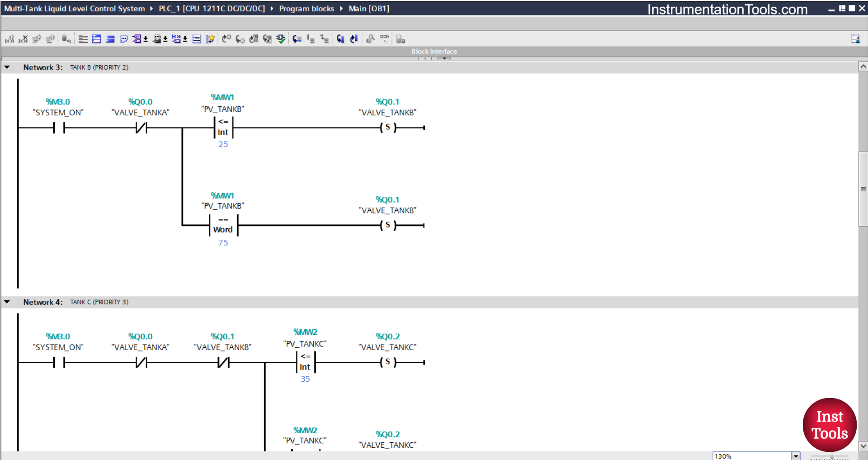
Task: Jump to next bookmark with blue arrow icon
Action: [x=354, y=39]
